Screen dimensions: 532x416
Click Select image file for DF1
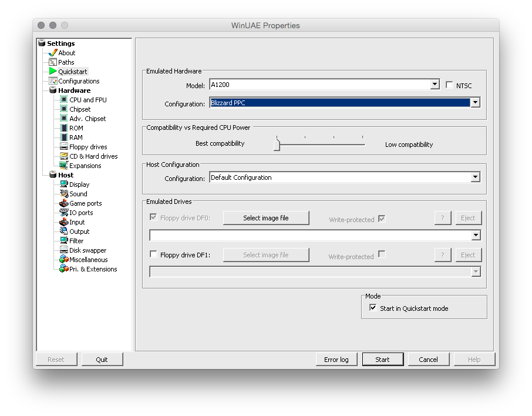tap(266, 255)
